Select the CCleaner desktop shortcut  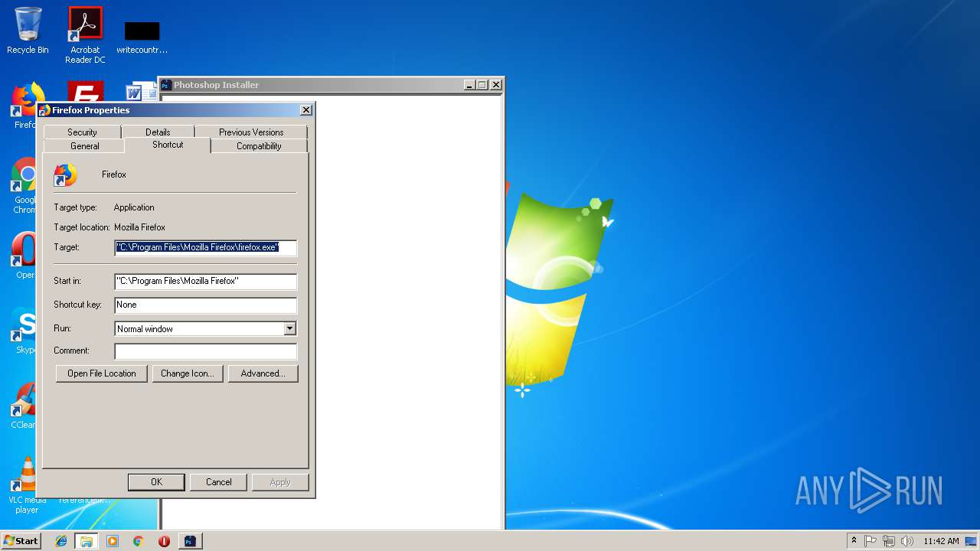coord(23,406)
